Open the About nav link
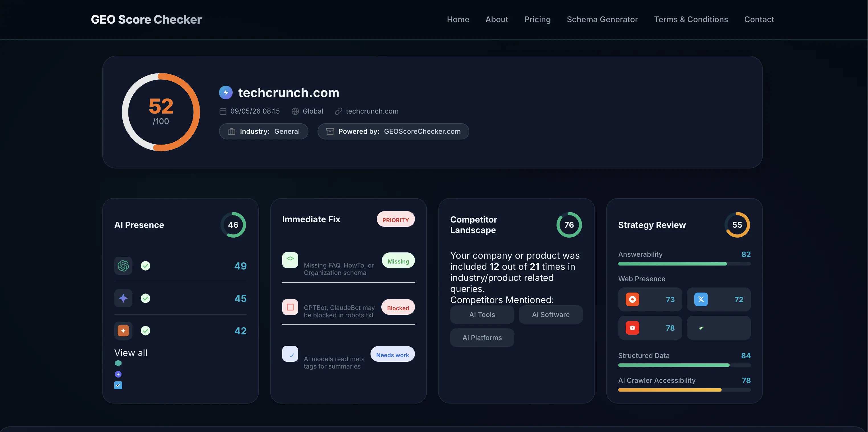The image size is (868, 432). (497, 20)
